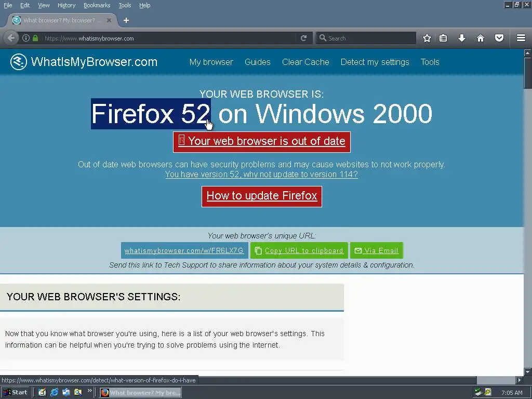Select the 'What browser? My browser?' tab
The width and height of the screenshot is (532, 399).
(x=61, y=20)
